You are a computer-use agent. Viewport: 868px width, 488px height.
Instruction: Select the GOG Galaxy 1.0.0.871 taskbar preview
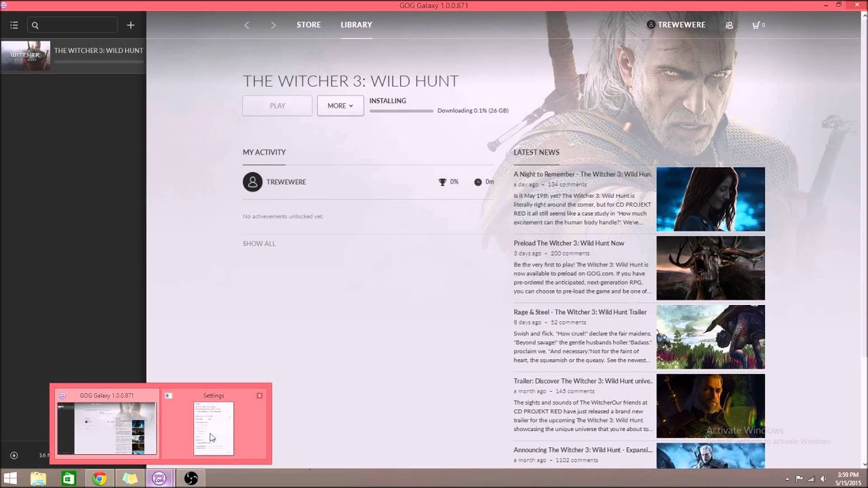coord(106,424)
